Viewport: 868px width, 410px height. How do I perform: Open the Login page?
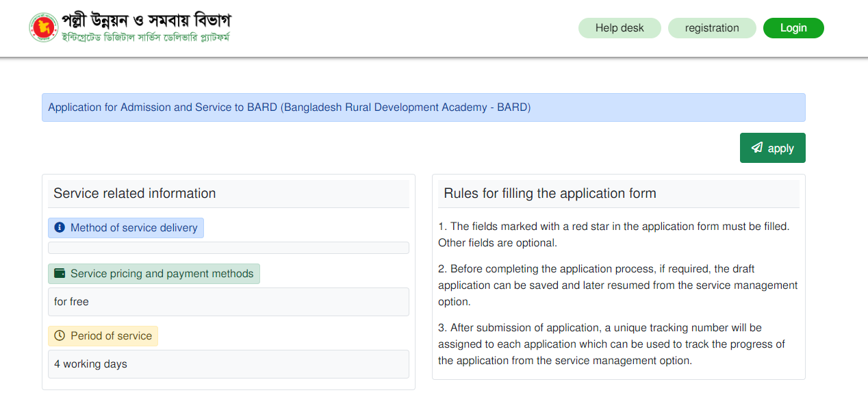[793, 27]
